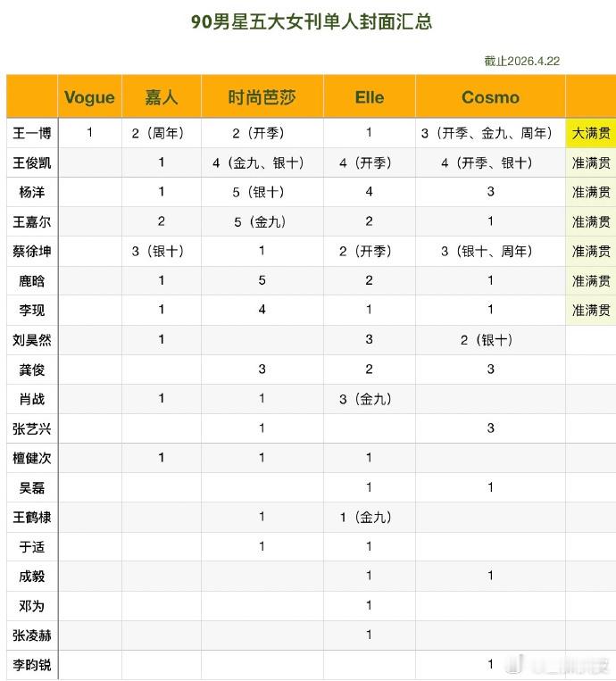Click the Elle column header
The width and height of the screenshot is (616, 681).
[370, 97]
